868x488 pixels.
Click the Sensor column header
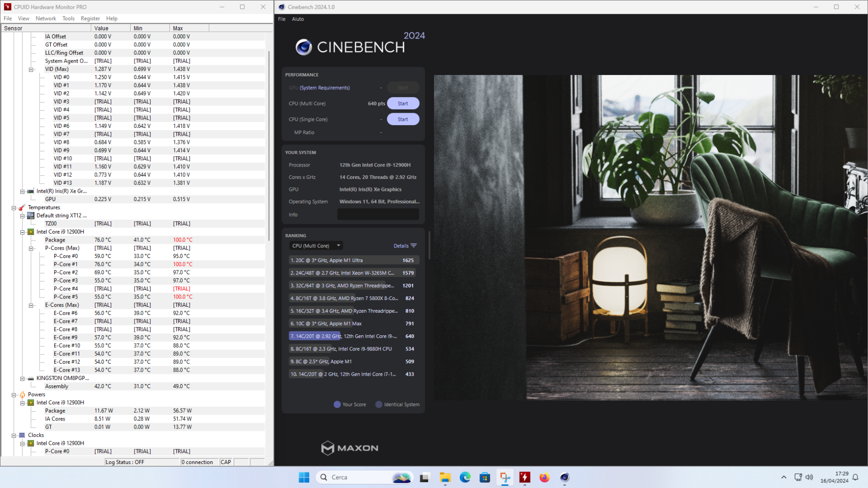(x=46, y=28)
